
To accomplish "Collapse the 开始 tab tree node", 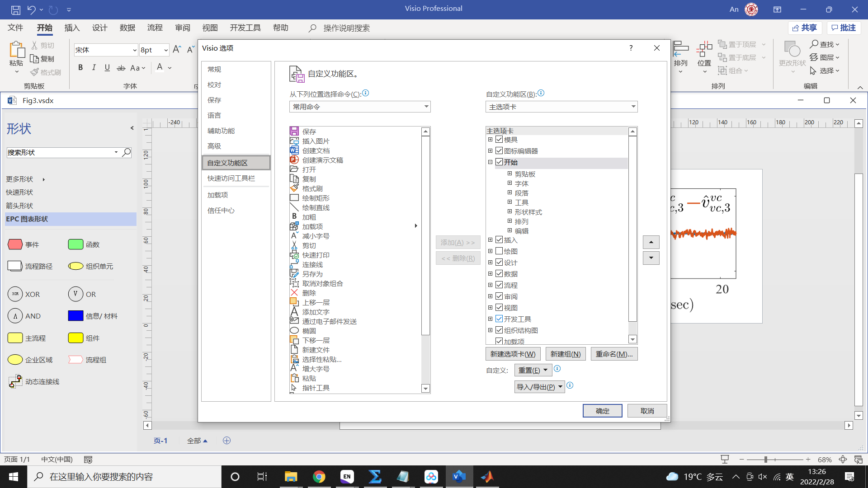I will click(x=490, y=162).
